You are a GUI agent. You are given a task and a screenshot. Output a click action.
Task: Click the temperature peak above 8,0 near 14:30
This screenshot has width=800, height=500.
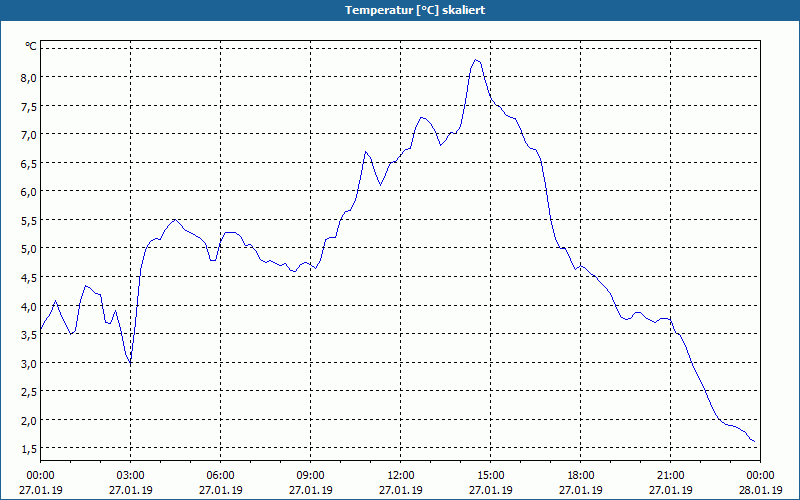pos(476,60)
